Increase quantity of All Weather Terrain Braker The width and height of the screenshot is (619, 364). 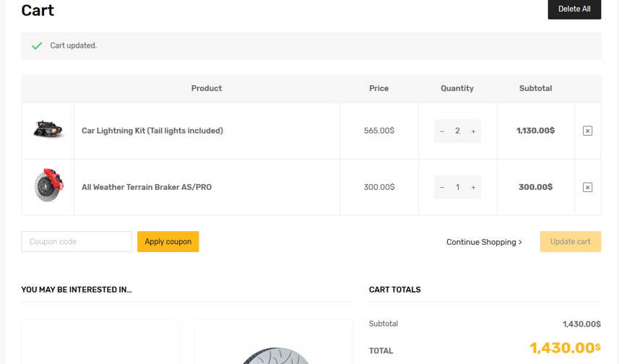473,187
